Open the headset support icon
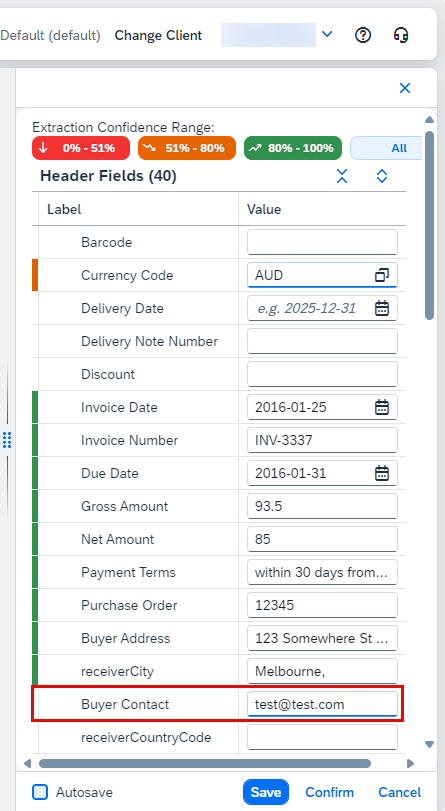Viewport: 445px width, 811px height. coord(401,35)
